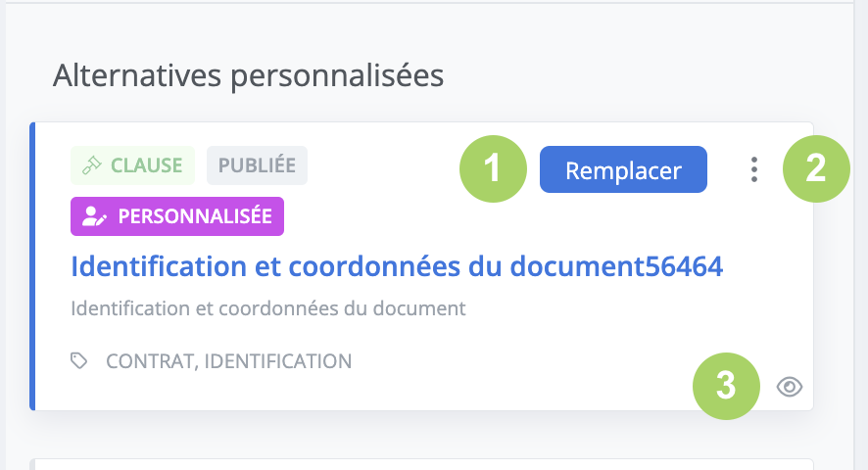Select the PERSONNALISÉE badge label
This screenshot has width=868, height=470.
tap(194, 216)
